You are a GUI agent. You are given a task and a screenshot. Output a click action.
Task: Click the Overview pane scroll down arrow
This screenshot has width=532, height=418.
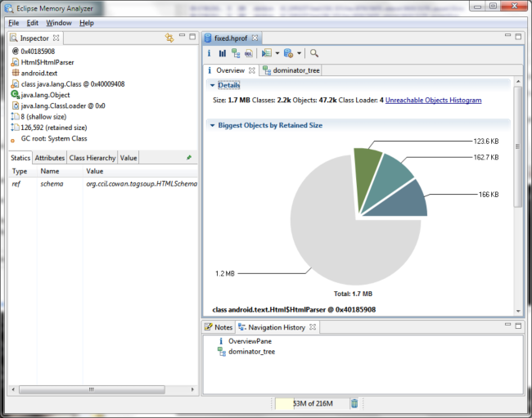[518, 311]
